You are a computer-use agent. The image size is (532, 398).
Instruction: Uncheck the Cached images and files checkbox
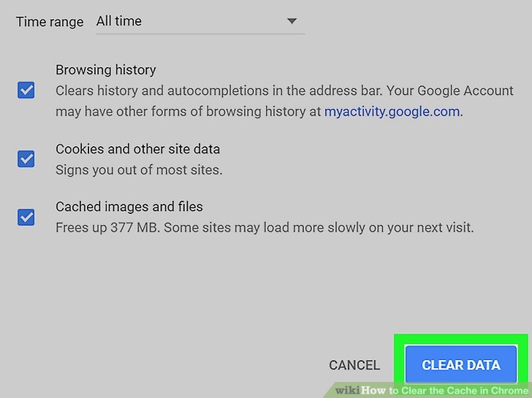(x=26, y=217)
